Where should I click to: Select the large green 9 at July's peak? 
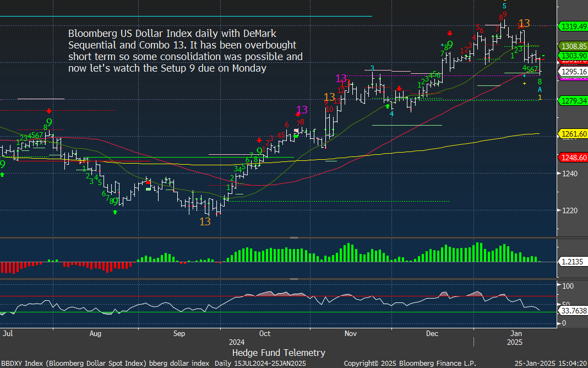point(49,122)
